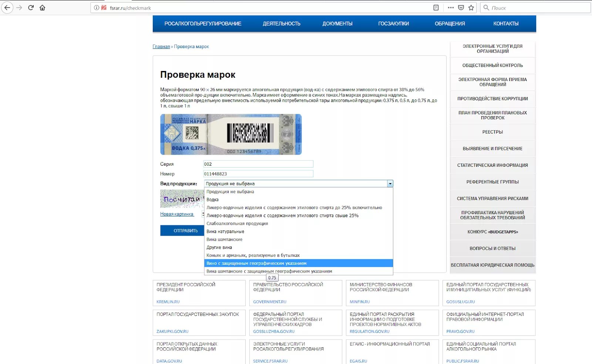Request a new captcha via Новая картинка
This screenshot has height=364, width=592.
(177, 214)
